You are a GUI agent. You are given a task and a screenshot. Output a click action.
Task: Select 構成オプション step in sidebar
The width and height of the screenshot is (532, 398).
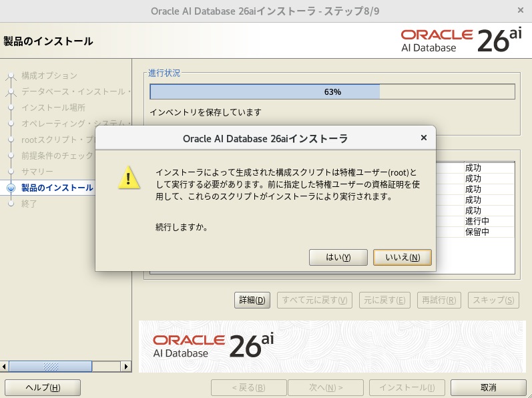(x=49, y=75)
